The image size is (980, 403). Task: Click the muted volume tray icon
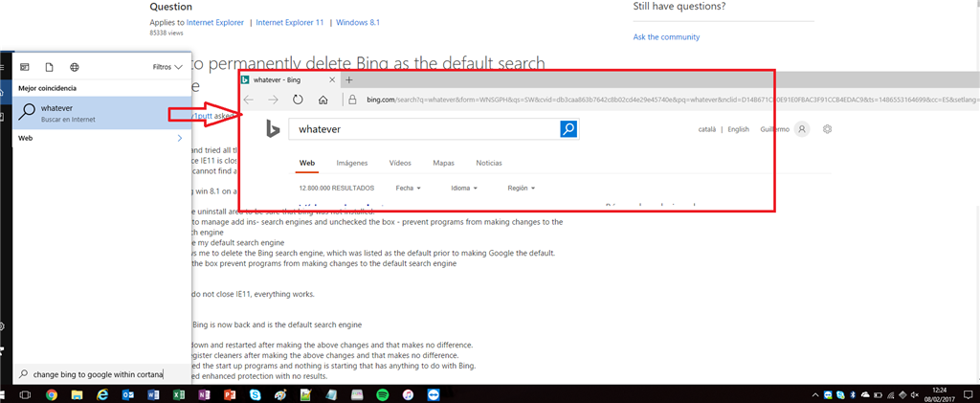915,395
